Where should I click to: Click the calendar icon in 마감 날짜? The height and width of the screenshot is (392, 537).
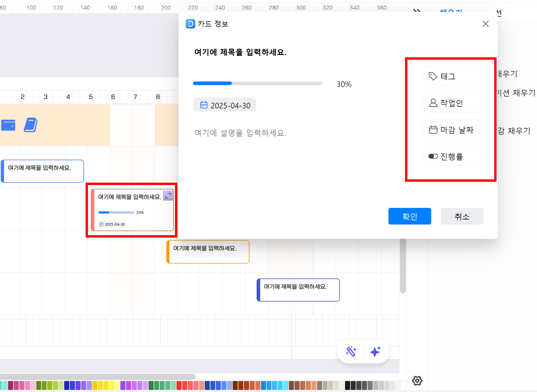point(433,129)
